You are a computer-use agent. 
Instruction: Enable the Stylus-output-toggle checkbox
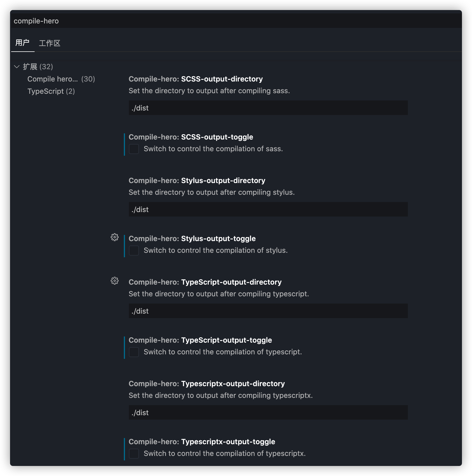[x=134, y=251]
